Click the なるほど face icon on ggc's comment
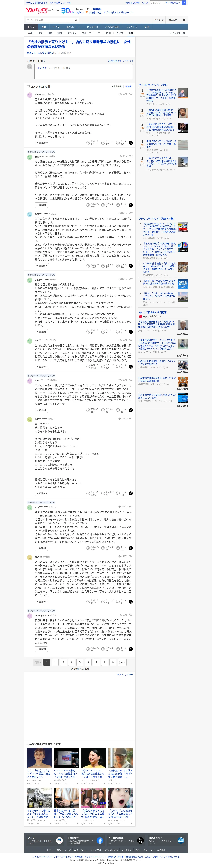 pos(103,266)
